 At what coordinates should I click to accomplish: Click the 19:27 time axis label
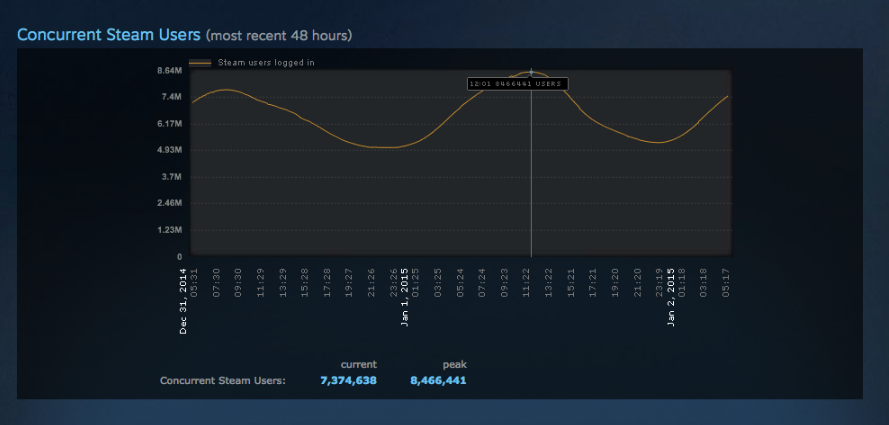pos(349,282)
